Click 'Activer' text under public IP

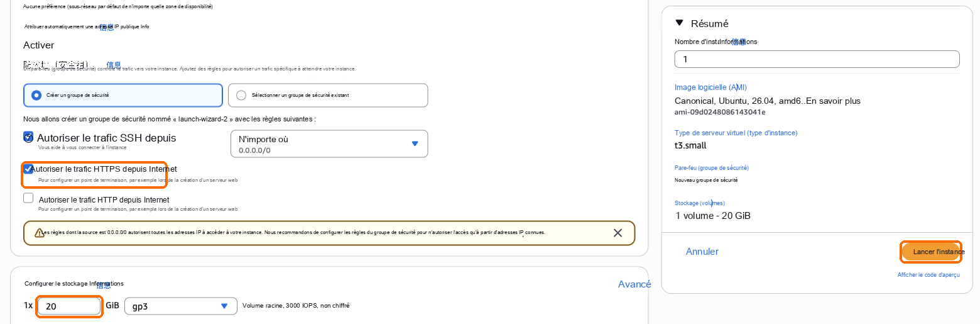tap(39, 45)
